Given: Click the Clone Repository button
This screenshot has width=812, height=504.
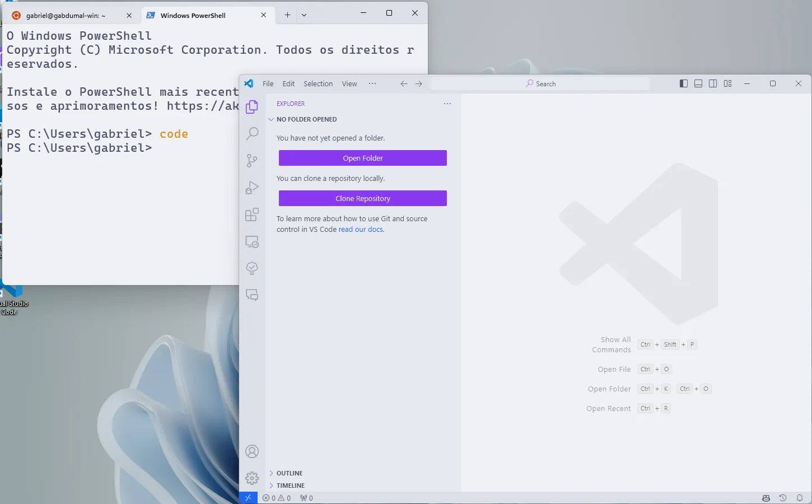Looking at the screenshot, I should [363, 198].
